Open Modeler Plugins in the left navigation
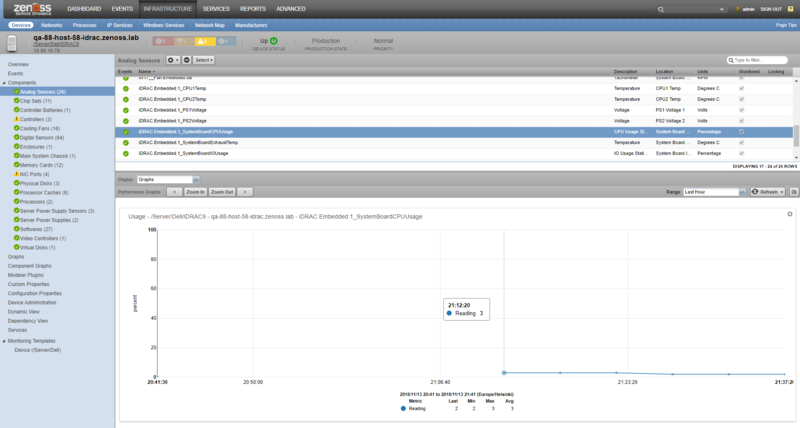The image size is (800, 428). pyautogui.click(x=26, y=275)
